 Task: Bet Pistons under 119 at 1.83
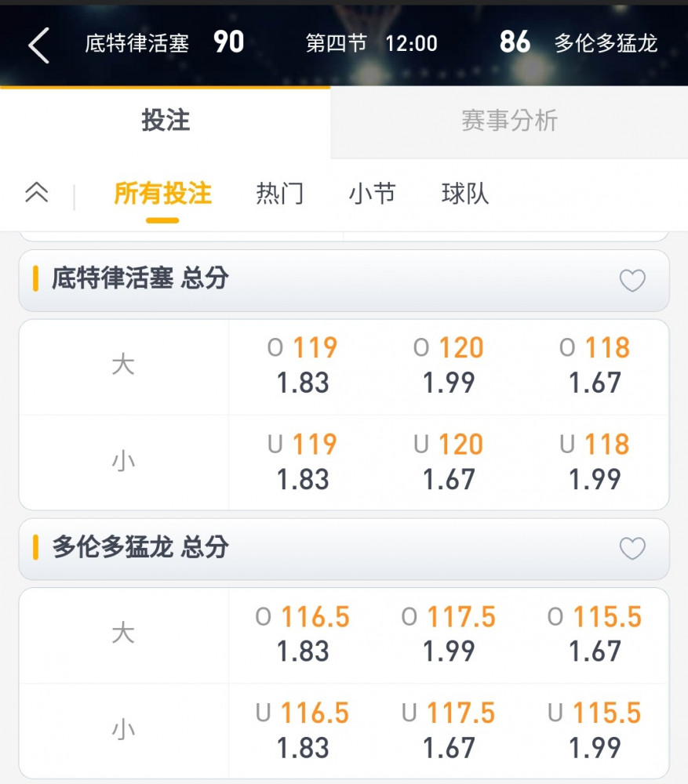pos(302,463)
